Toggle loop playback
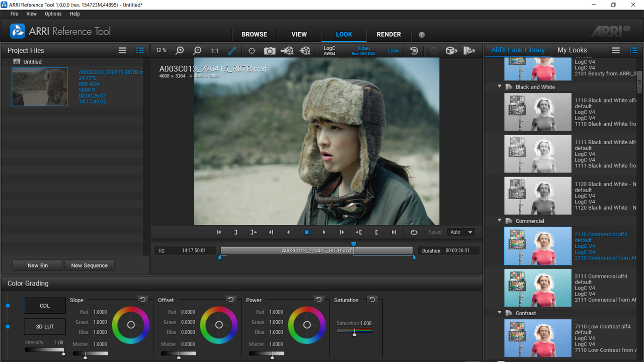The width and height of the screenshot is (644, 362). 414,232
